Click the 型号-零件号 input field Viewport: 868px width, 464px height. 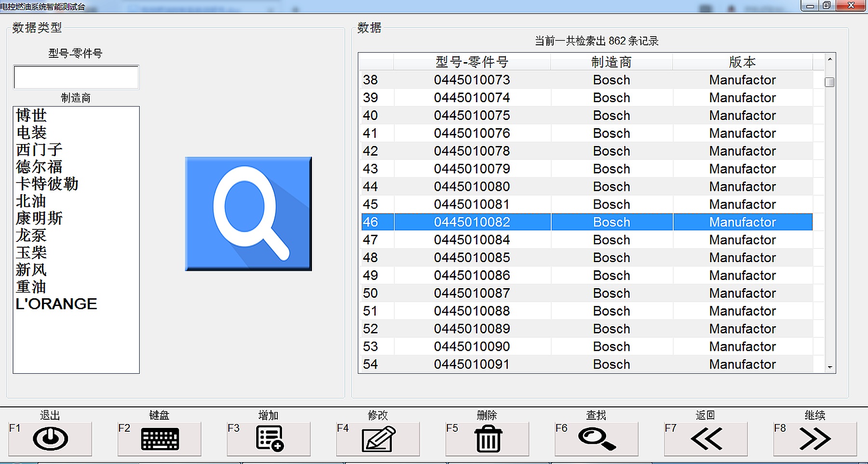click(x=76, y=78)
